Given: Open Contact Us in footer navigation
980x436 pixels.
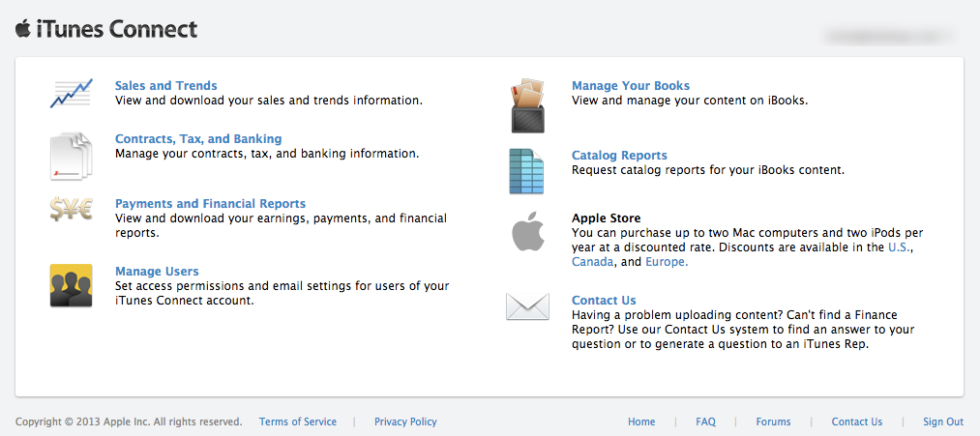Looking at the screenshot, I should click(857, 421).
